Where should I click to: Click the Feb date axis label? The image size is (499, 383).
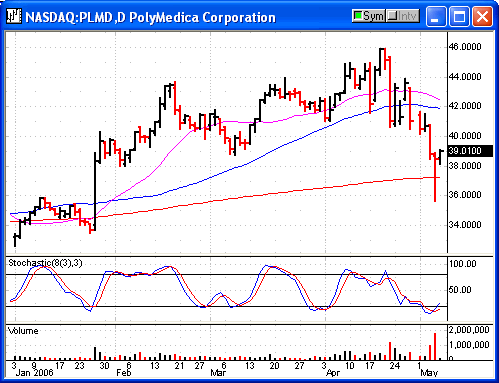pos(124,373)
